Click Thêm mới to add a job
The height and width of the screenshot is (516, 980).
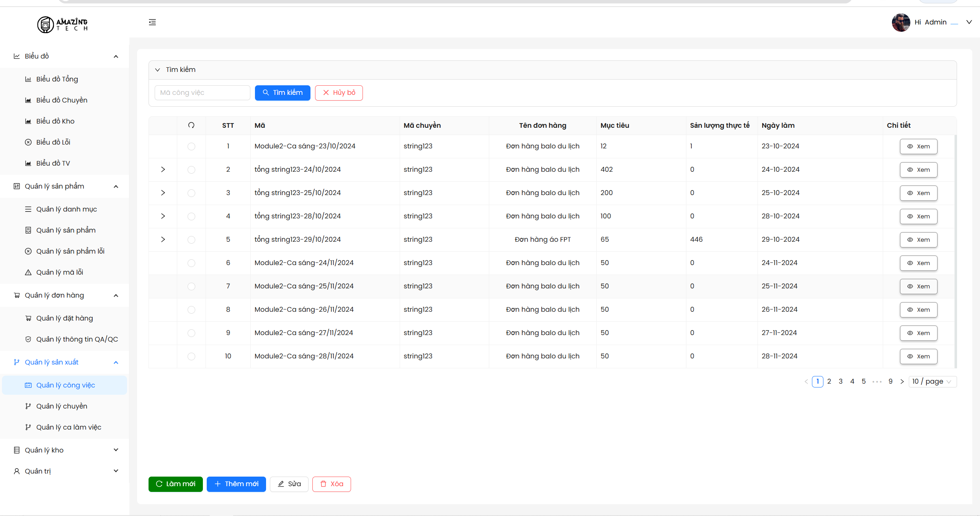pos(236,484)
